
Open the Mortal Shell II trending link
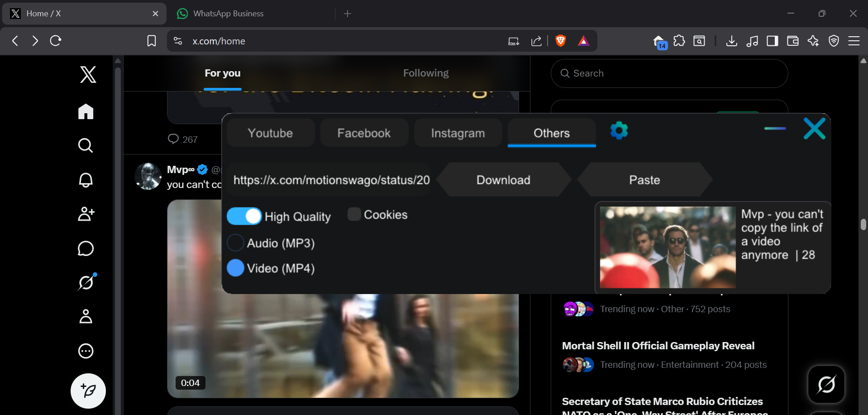[x=658, y=345]
